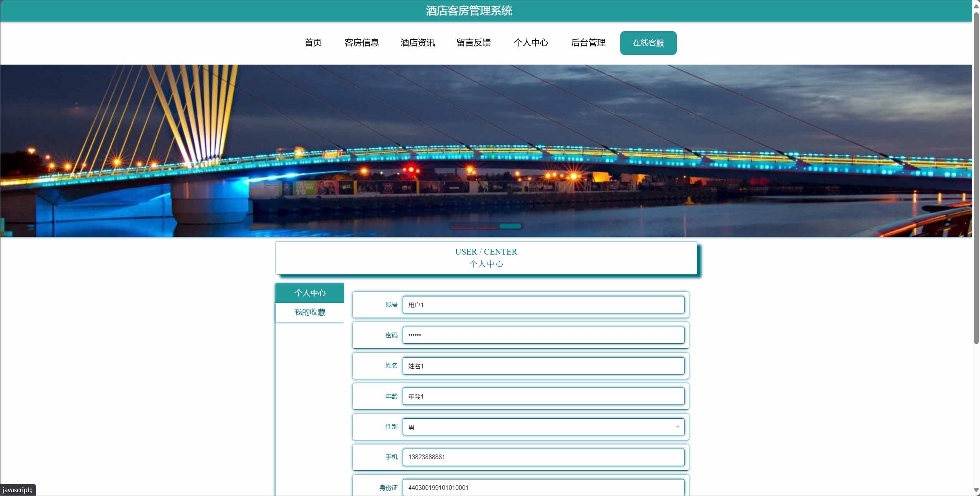Click the 账号 input field
Screen dimensions: 980x496
point(543,305)
